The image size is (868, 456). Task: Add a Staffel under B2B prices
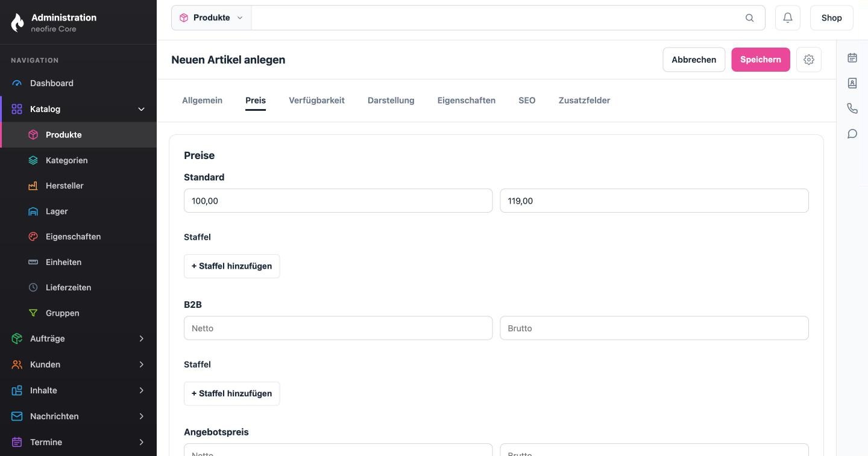[231, 394]
